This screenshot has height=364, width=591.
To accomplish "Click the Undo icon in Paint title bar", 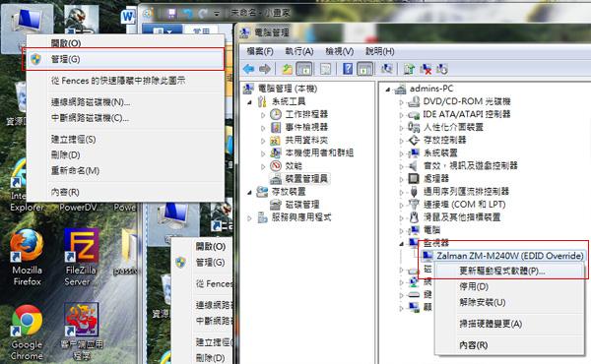I will point(187,14).
